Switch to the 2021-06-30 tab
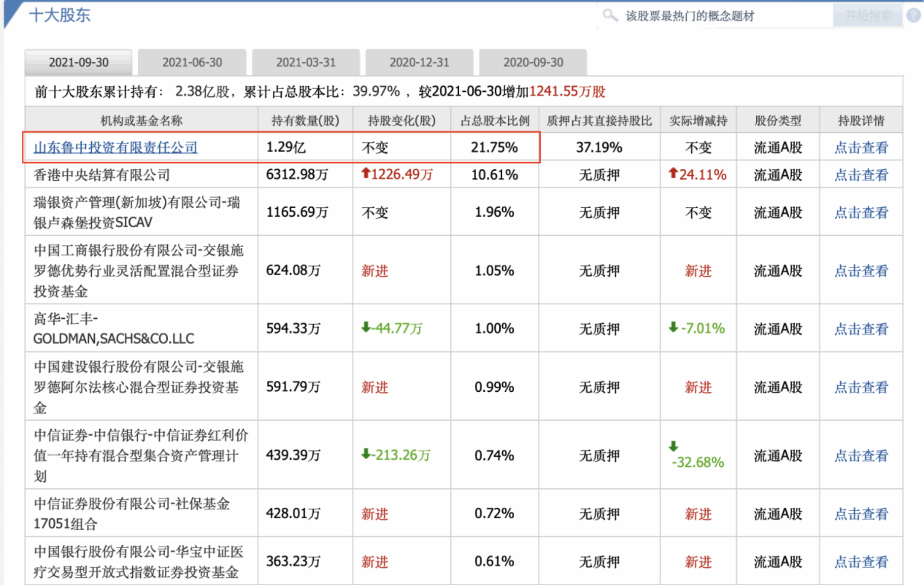Image resolution: width=924 pixels, height=585 pixels. pyautogui.click(x=192, y=62)
